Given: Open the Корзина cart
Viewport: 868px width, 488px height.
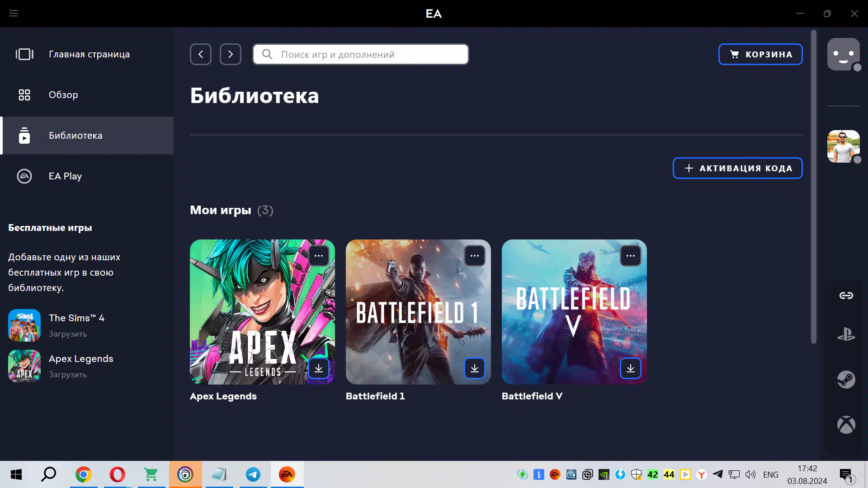Looking at the screenshot, I should (x=760, y=54).
